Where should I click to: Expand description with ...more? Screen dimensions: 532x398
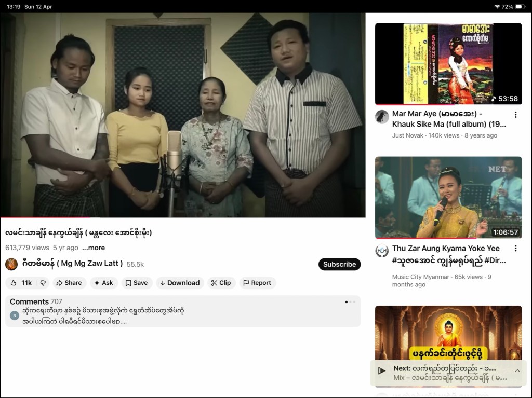click(x=94, y=248)
